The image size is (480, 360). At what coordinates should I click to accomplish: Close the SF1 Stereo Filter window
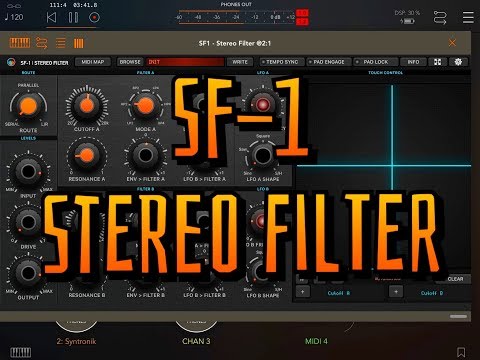[x=452, y=43]
